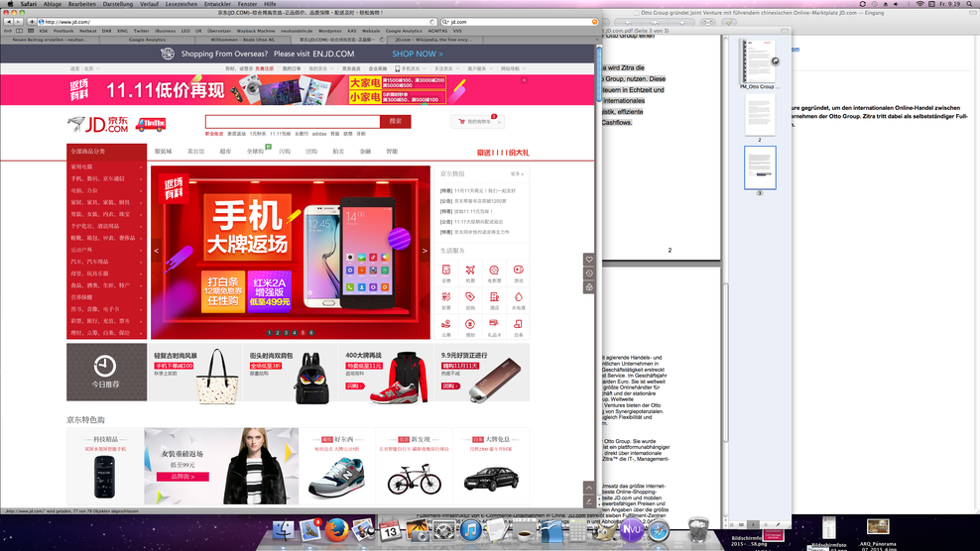The image size is (980, 551).
Task: Select page 3 thumbnail in Preview sidebar
Action: pos(760,168)
